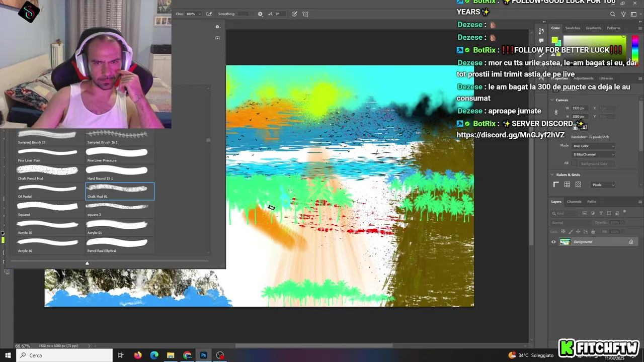This screenshot has width=644, height=362.
Task: Switch to the Libraries tab
Action: 606,78
